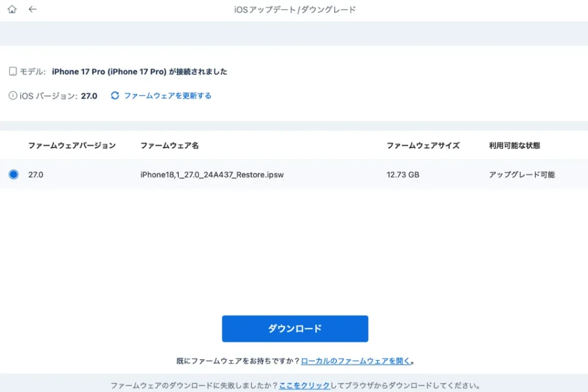
Task: Select the 27.0 firmware radio button
Action: (14, 174)
